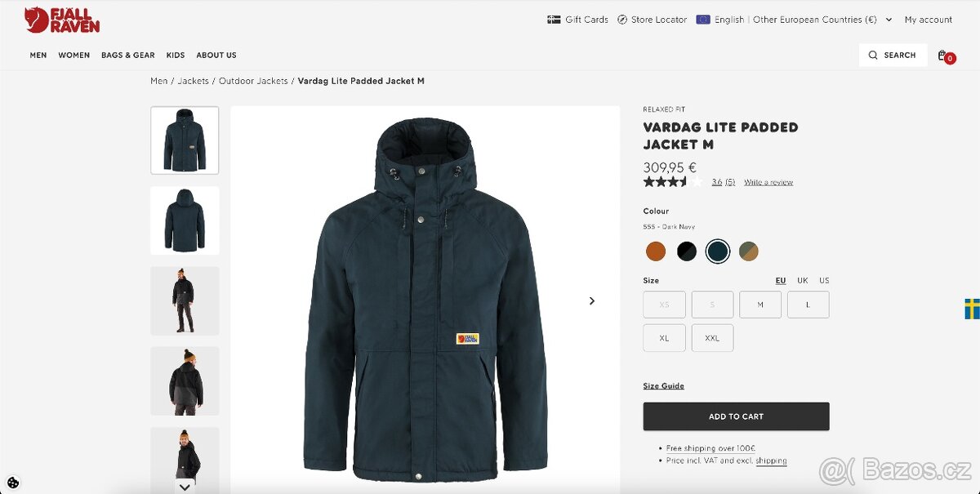The width and height of the screenshot is (980, 494).
Task: Click the Store Locator compass icon
Action: 623,19
